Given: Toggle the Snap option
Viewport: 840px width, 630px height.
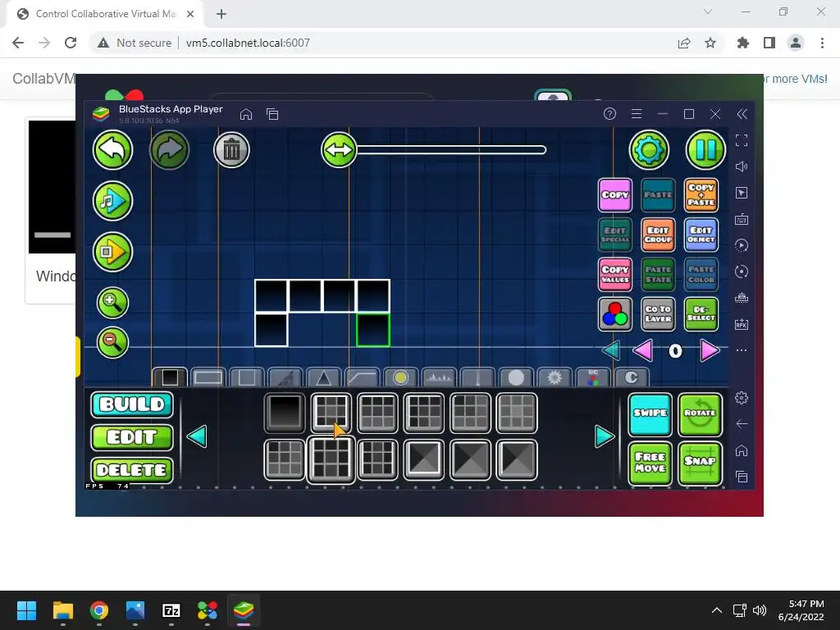Looking at the screenshot, I should tap(701, 463).
